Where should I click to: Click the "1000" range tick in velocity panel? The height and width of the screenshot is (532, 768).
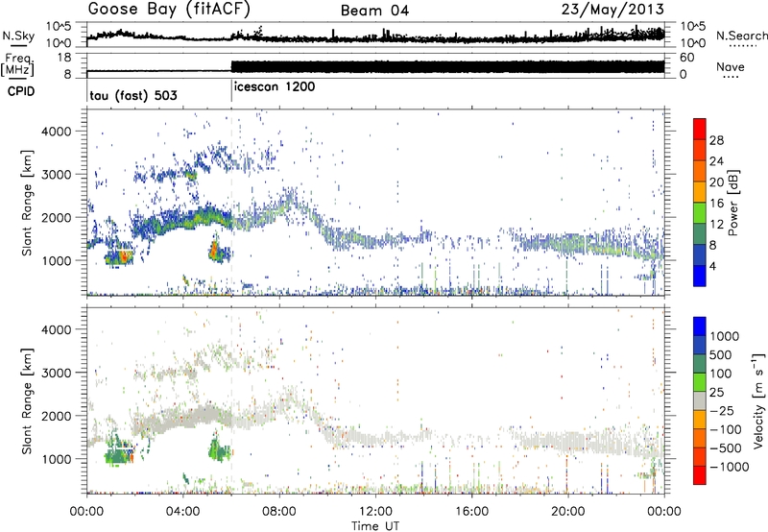click(57, 459)
